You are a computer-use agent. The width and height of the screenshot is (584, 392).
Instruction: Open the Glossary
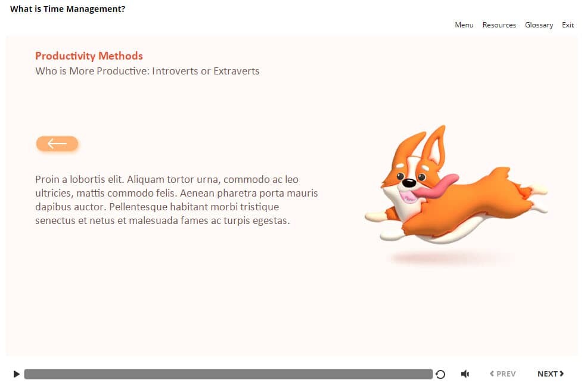(x=539, y=25)
